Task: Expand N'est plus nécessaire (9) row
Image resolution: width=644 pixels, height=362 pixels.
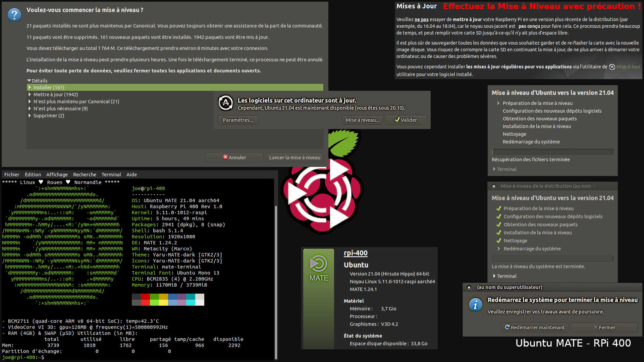Action: (30, 109)
